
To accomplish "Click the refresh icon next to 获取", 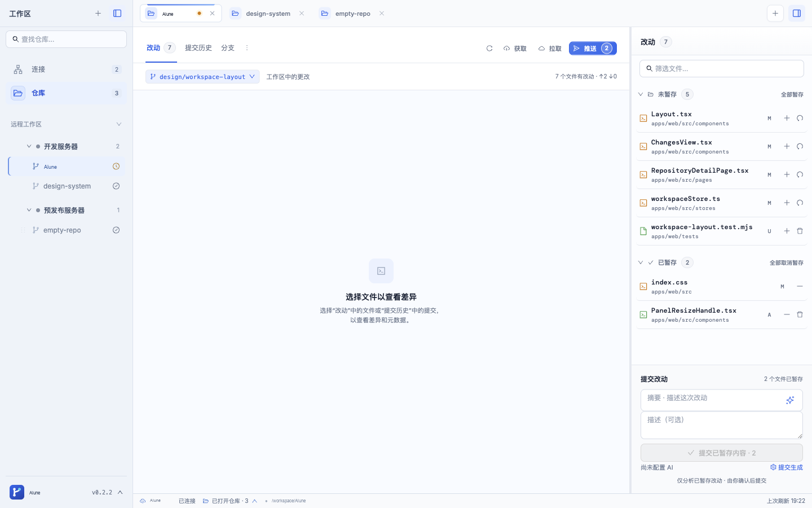I will click(489, 49).
